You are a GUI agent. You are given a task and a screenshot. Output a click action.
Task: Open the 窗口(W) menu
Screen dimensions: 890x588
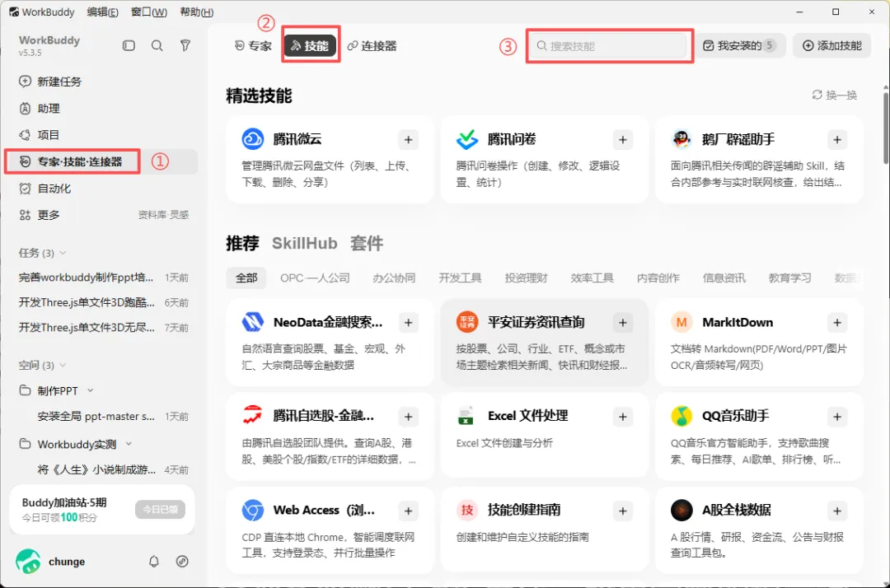pos(149,12)
